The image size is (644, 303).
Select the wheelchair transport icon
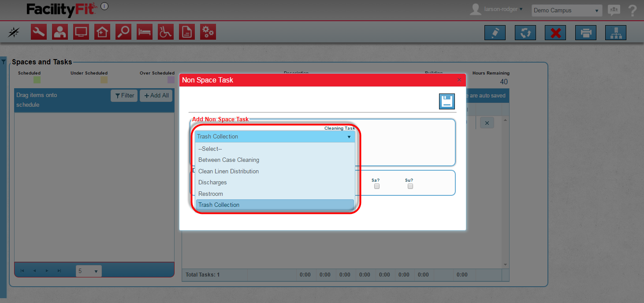point(166,32)
